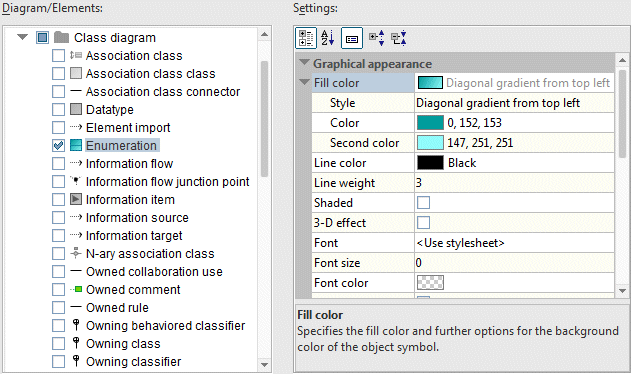Open the Font value Use stylesheet field

point(514,243)
